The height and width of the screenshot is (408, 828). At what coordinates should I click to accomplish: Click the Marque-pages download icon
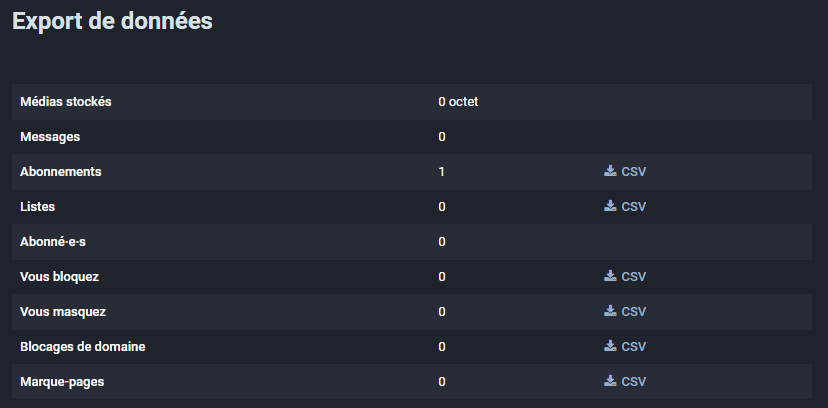[x=610, y=381]
